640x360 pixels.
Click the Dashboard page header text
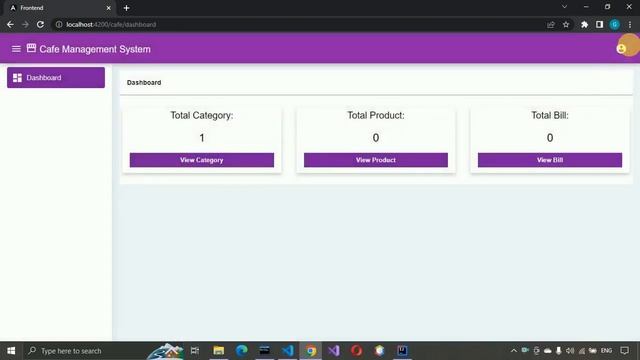point(144,82)
